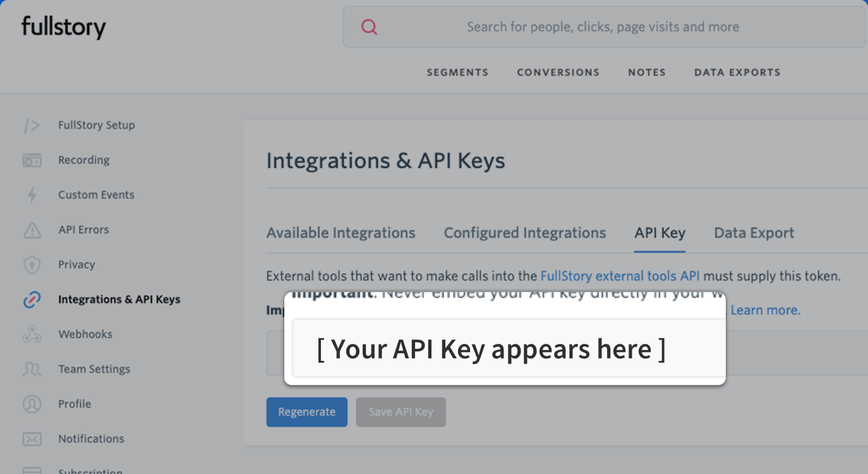Click the fullstory logo
Viewport: 868px width, 474px height.
click(64, 28)
